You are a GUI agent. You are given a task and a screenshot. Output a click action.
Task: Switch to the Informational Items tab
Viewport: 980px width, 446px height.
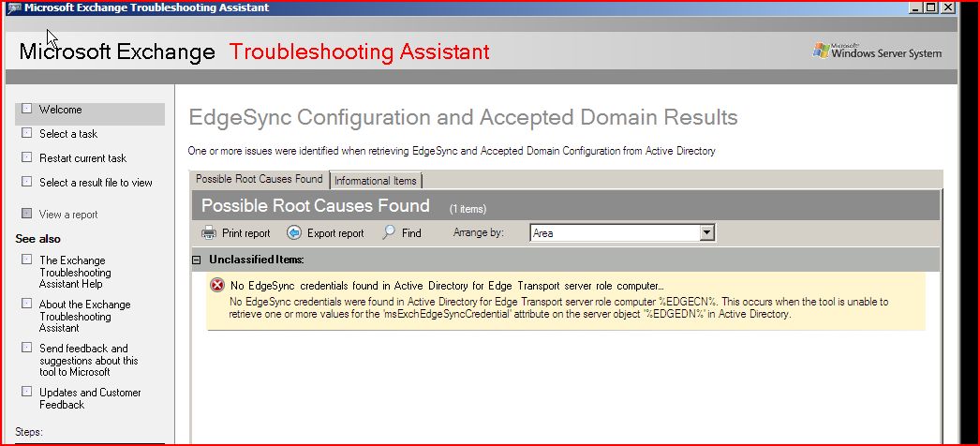point(376,180)
